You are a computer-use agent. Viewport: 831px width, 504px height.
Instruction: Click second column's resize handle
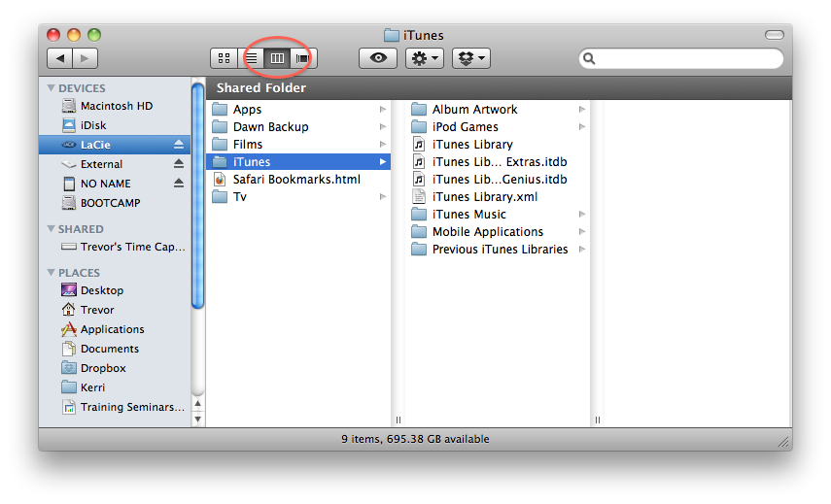[x=598, y=420]
